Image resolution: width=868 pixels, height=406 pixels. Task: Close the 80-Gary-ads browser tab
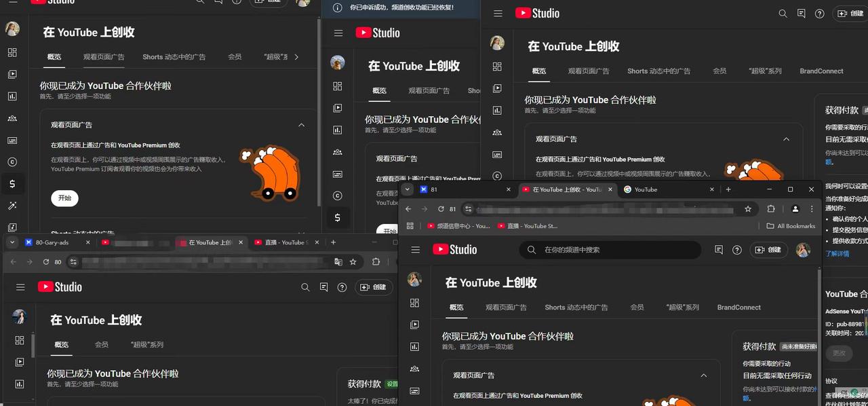tap(87, 242)
